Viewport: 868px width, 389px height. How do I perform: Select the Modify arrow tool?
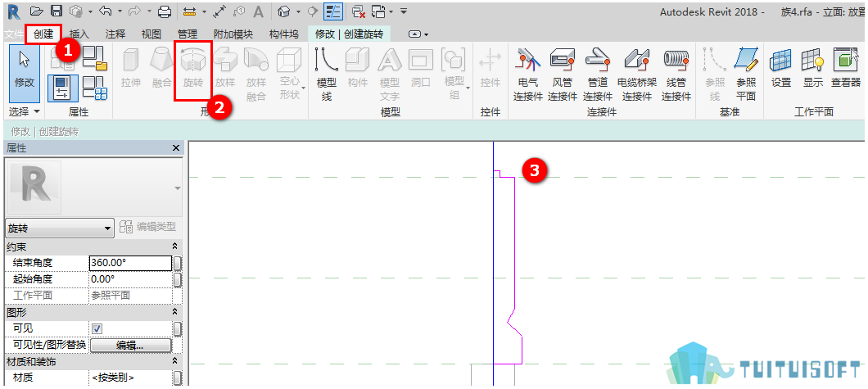click(x=25, y=73)
